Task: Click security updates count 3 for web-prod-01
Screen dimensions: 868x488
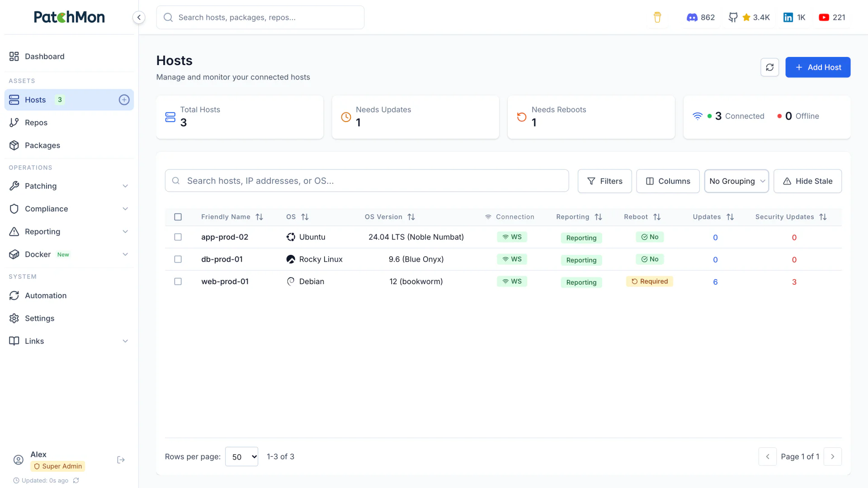Action: [x=794, y=282]
